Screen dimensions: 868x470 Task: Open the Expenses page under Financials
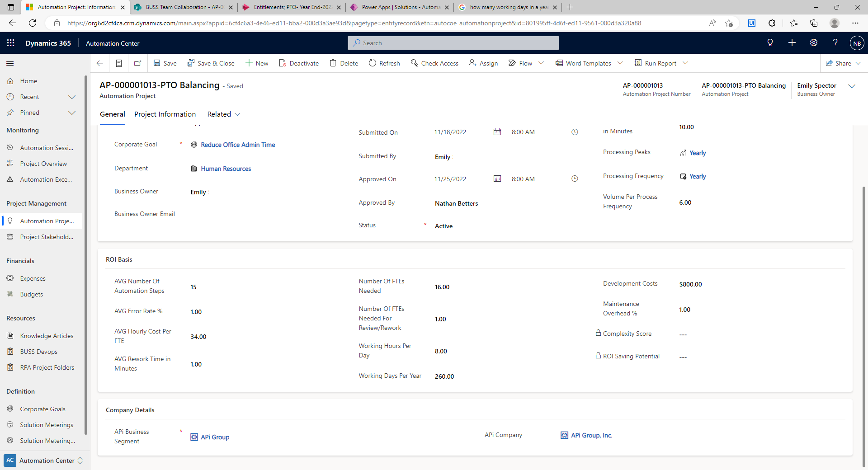tap(32, 278)
